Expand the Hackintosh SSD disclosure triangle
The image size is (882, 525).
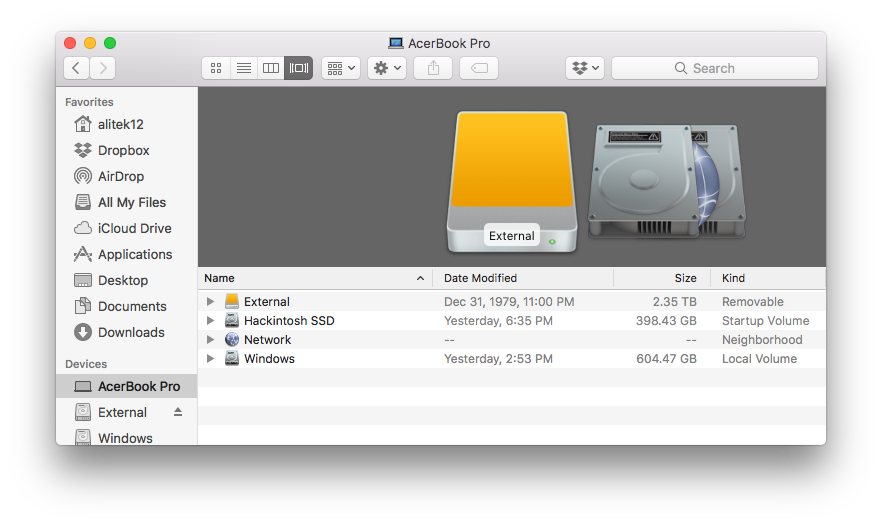[210, 321]
